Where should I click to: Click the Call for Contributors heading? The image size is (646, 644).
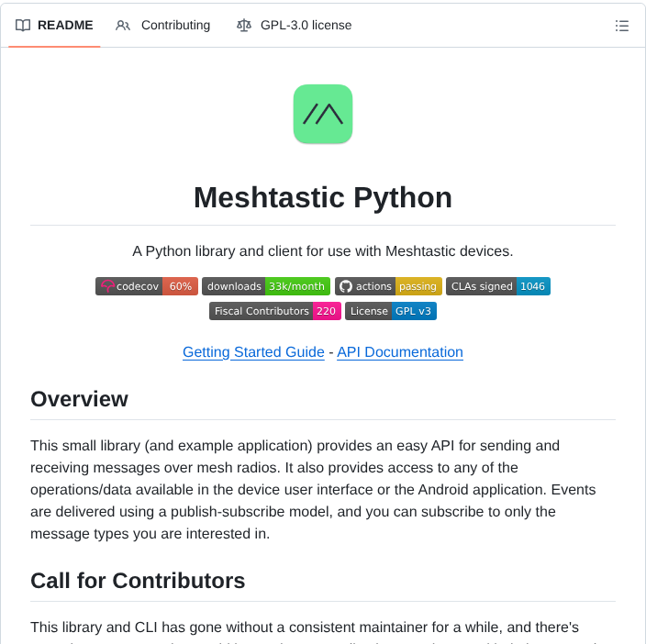138,581
